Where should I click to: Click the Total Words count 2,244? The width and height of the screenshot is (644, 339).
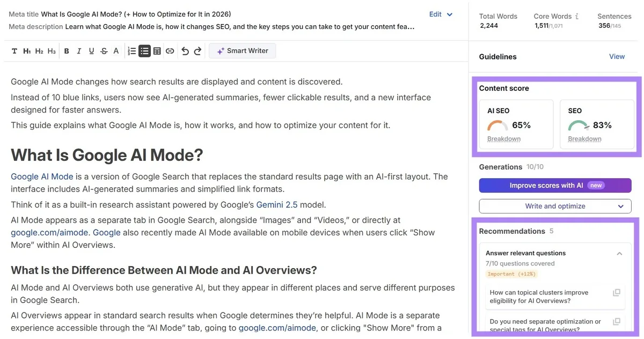489,26
